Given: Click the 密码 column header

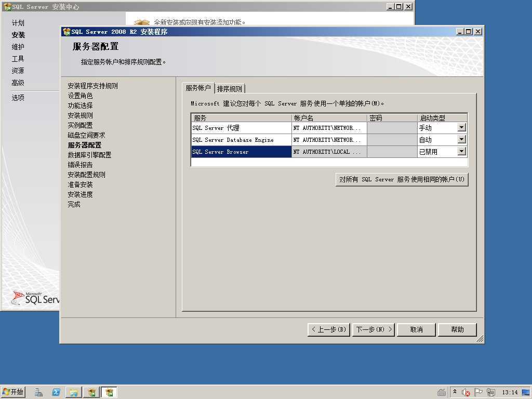Looking at the screenshot, I should coord(392,118).
